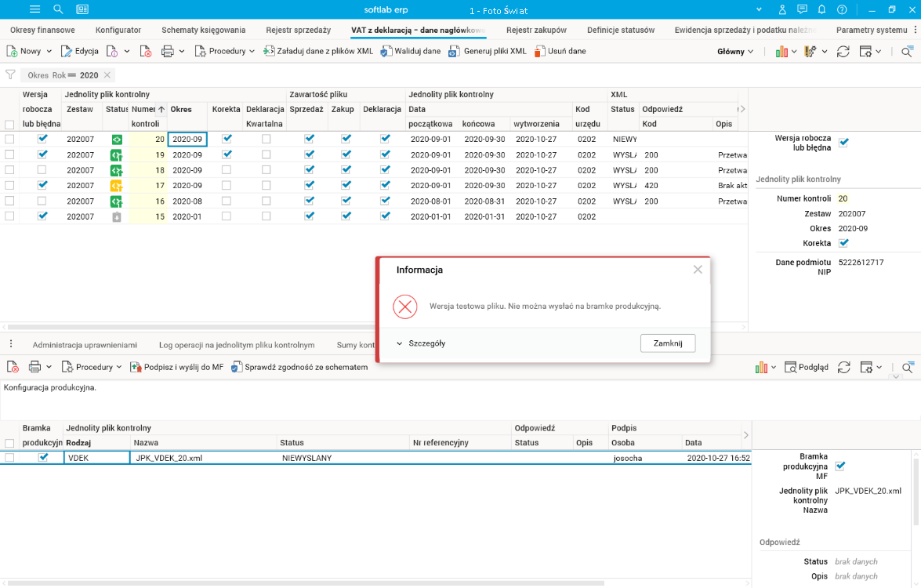Click the search icon in lower toolbar
921x588 pixels.
click(x=907, y=367)
